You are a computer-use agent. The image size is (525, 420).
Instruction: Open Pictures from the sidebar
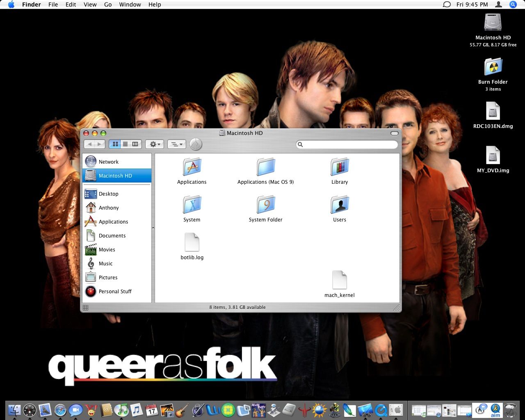(117, 277)
